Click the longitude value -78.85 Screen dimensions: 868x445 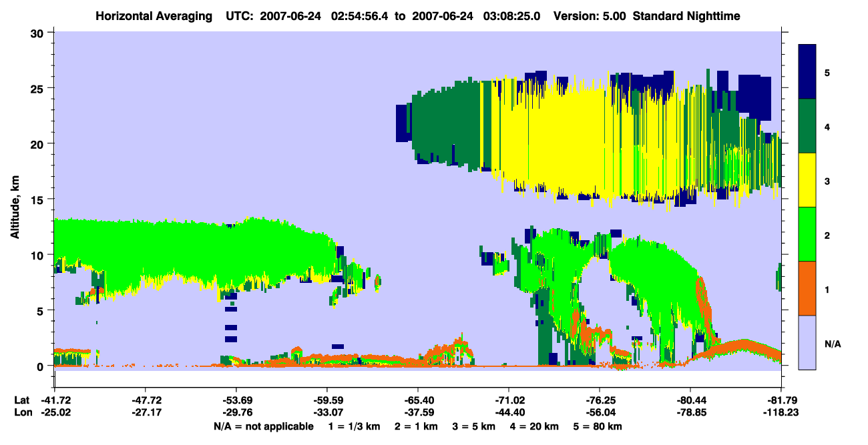pos(690,412)
